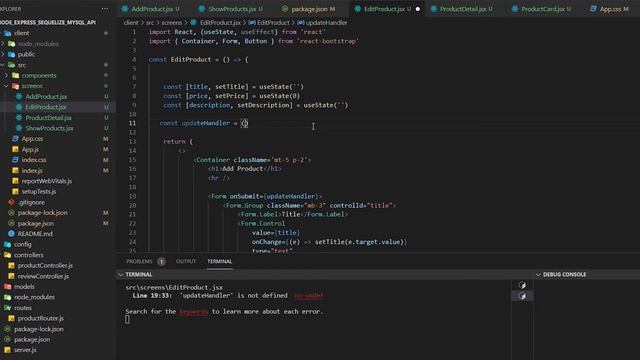640x360 pixels.
Task: Click the screens breadcrumb segment
Action: click(171, 23)
